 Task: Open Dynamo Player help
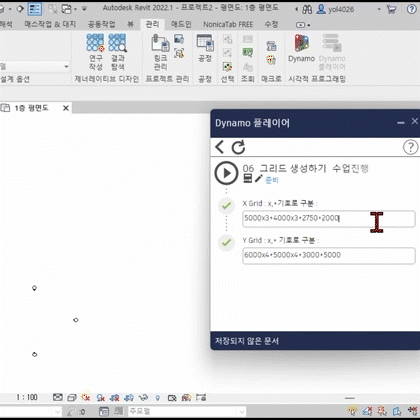coord(410,147)
